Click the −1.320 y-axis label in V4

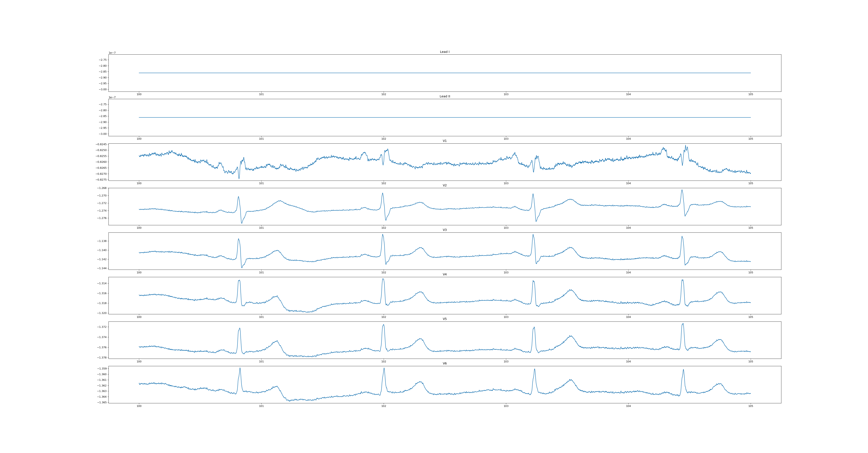tap(102, 313)
